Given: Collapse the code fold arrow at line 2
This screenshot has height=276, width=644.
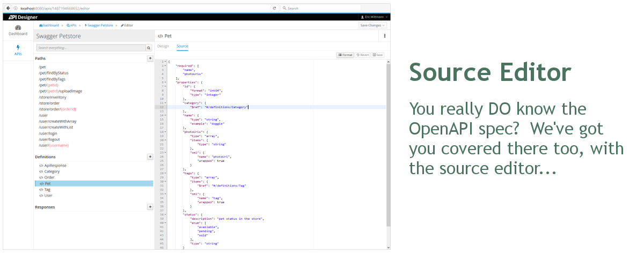Looking at the screenshot, I should 166,65.
